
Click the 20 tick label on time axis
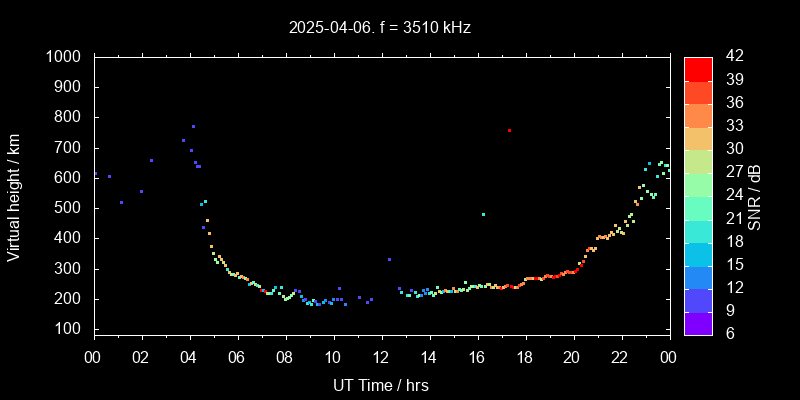pos(572,358)
